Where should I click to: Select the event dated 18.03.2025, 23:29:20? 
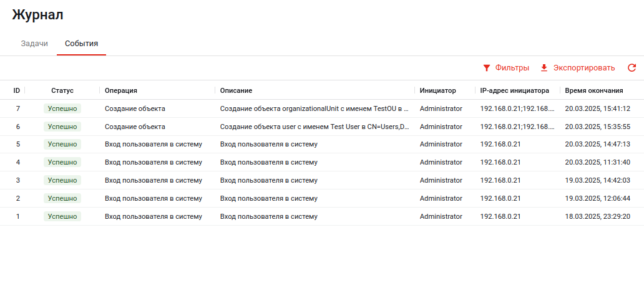pyautogui.click(x=597, y=217)
